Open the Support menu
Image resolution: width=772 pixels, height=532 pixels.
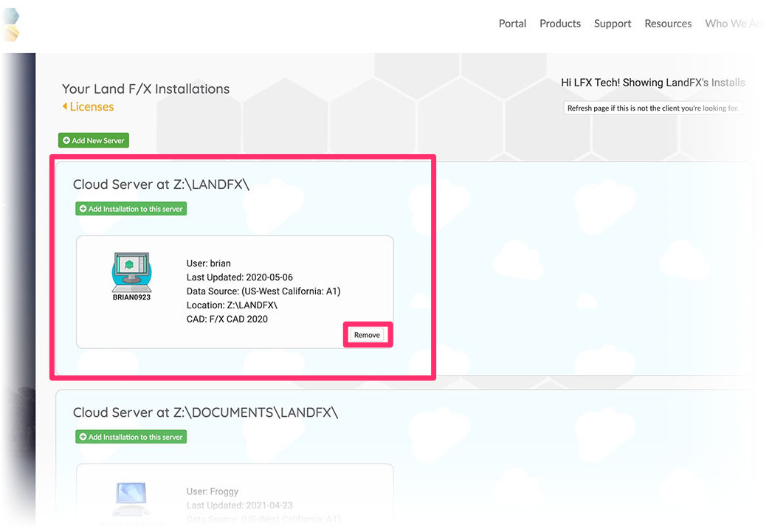[612, 24]
